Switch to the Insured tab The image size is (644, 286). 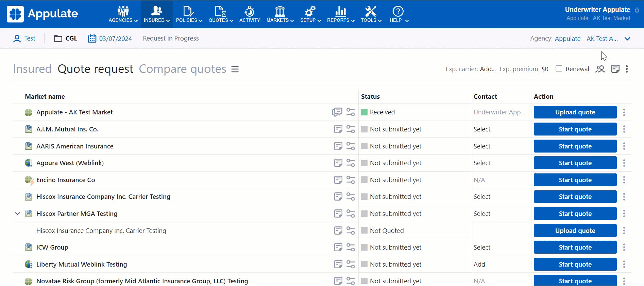[x=32, y=69]
